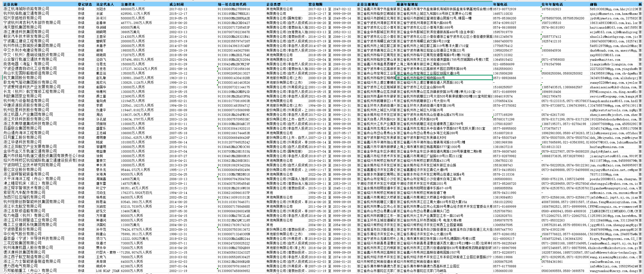Click credit code cell 91330600MA2BHUQA2E
The height and width of the screenshot is (274, 644).
[x=234, y=18]
